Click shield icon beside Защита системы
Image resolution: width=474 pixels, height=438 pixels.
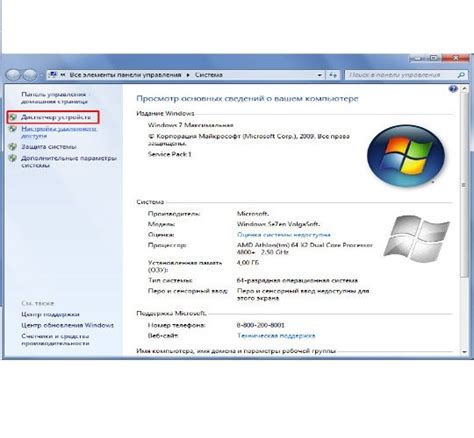click(x=13, y=147)
